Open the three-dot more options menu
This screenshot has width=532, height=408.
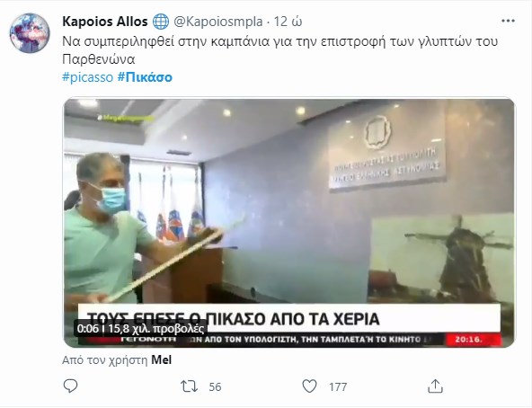(x=508, y=21)
